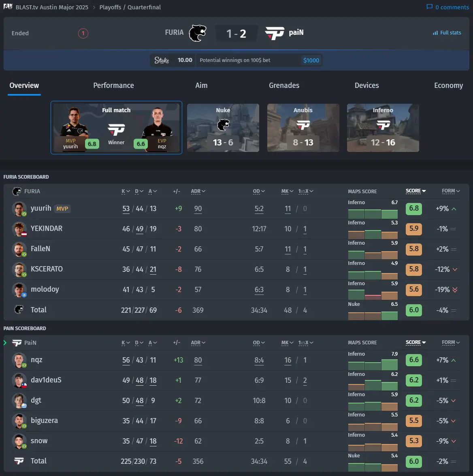
Task: Open the comments speech bubble icon
Action: (429, 6)
